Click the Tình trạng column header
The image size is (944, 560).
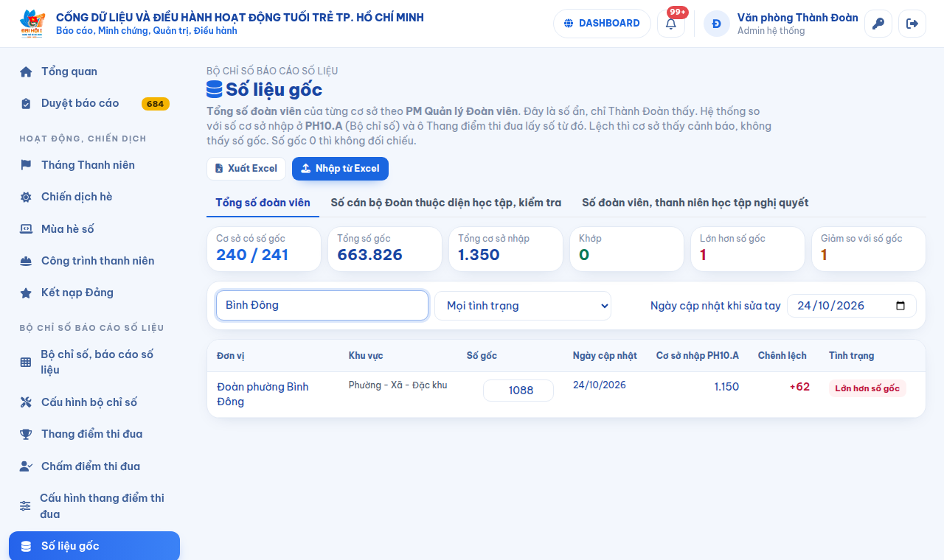852,356
